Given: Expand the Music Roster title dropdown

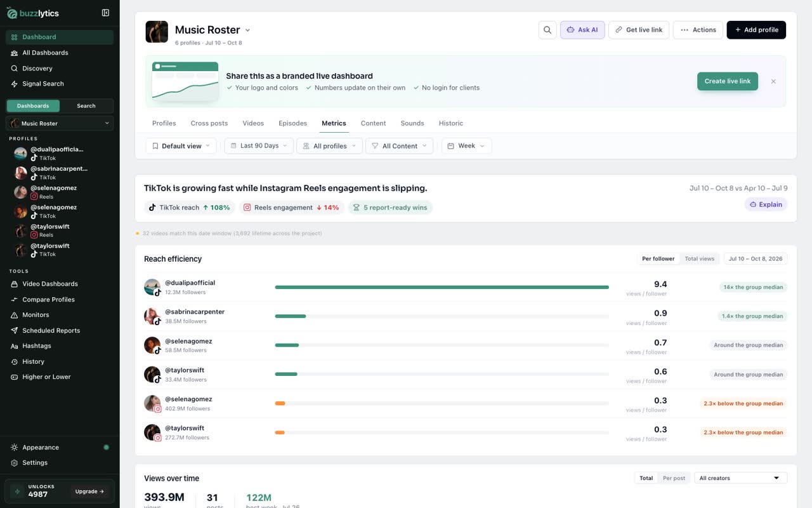Looking at the screenshot, I should pyautogui.click(x=247, y=30).
